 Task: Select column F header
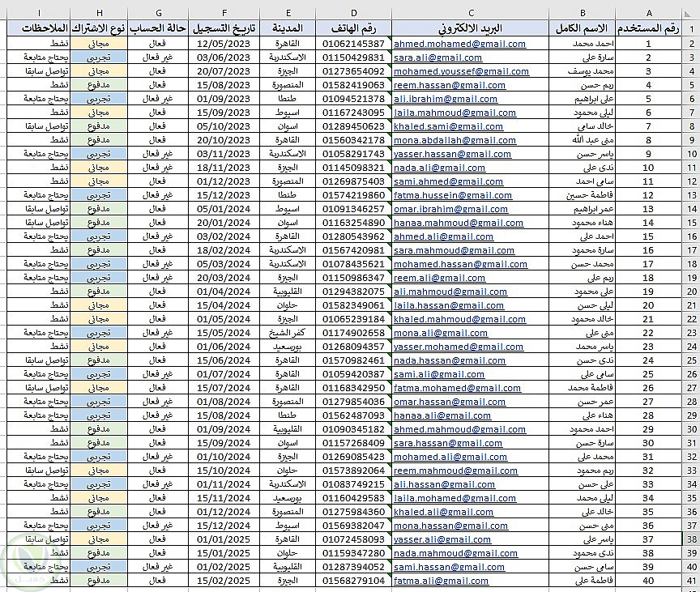224,14
